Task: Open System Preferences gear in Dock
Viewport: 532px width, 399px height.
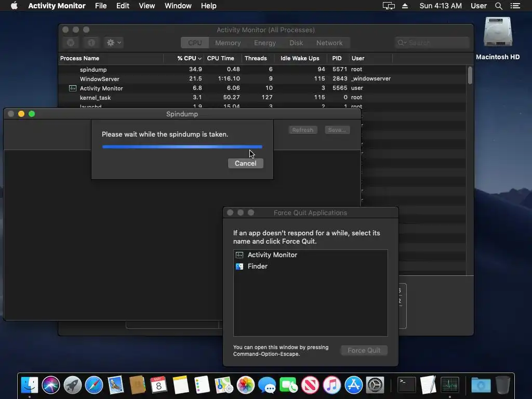Action: point(375,385)
